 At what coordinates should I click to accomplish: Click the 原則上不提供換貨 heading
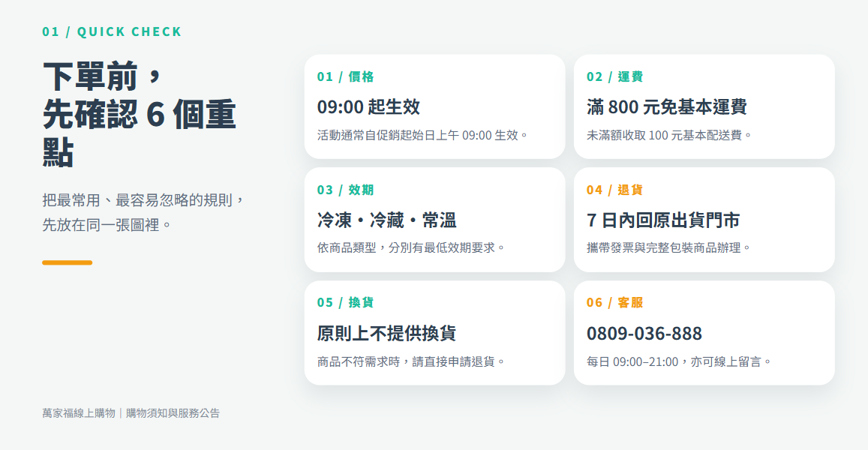(386, 333)
